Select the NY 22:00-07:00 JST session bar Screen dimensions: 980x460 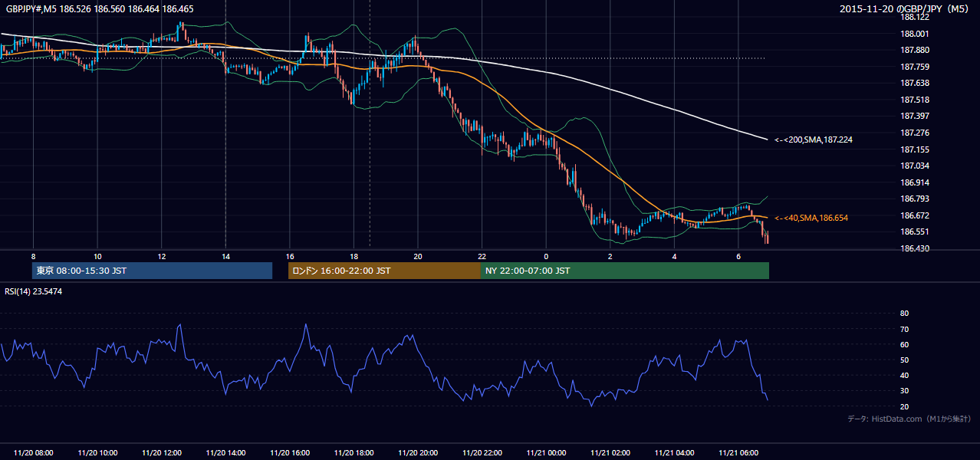pos(625,271)
